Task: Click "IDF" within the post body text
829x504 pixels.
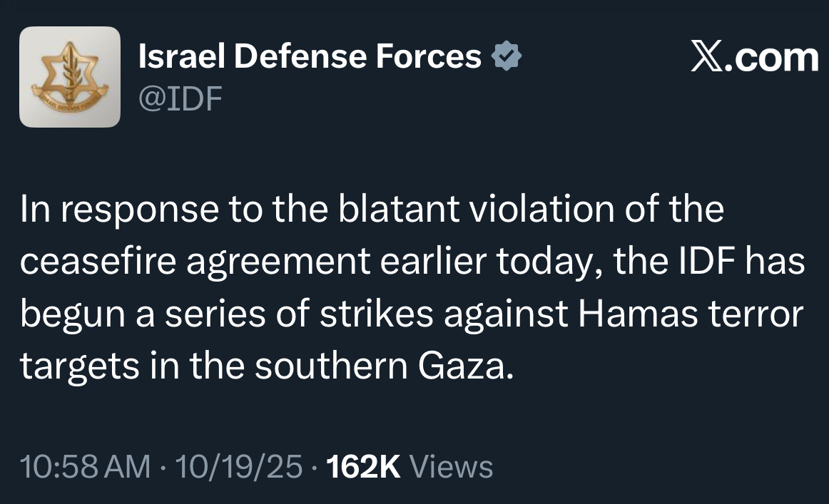Action: 702,262
